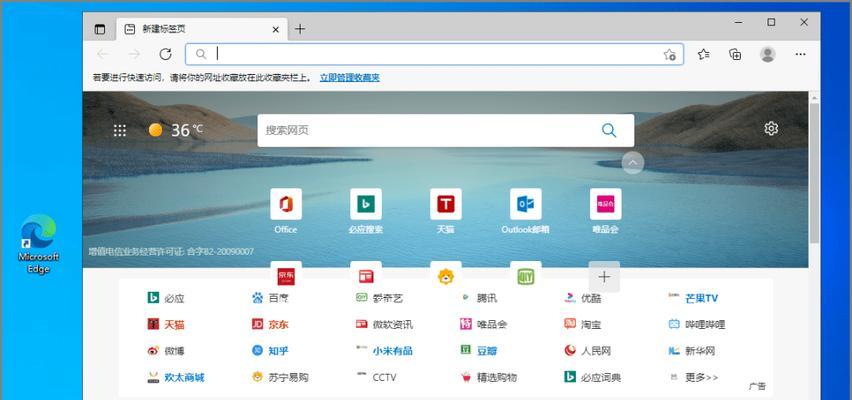Open the 精选购物 link

point(488,377)
